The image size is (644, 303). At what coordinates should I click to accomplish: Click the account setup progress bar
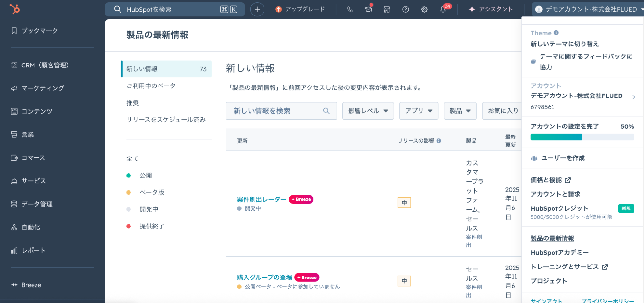(582, 137)
